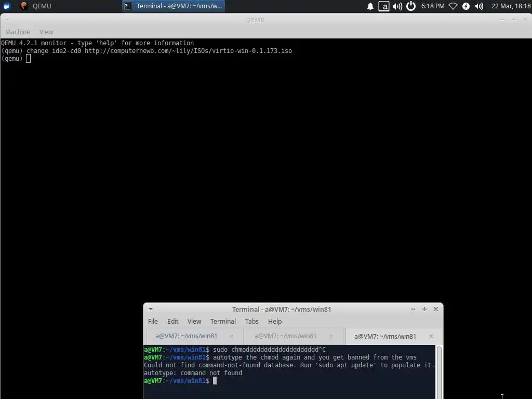Open the QEMU window menu arrow
Viewport: 532px width, 399px height.
click(x=7, y=20)
